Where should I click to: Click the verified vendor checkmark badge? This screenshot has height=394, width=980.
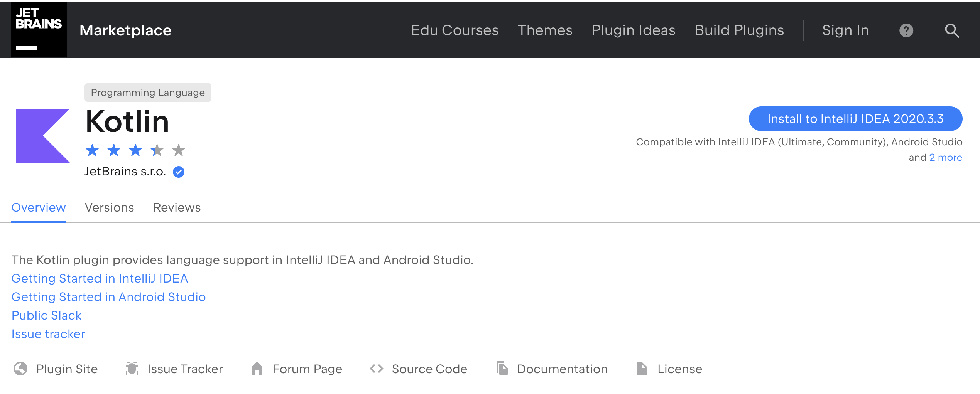coord(179,172)
